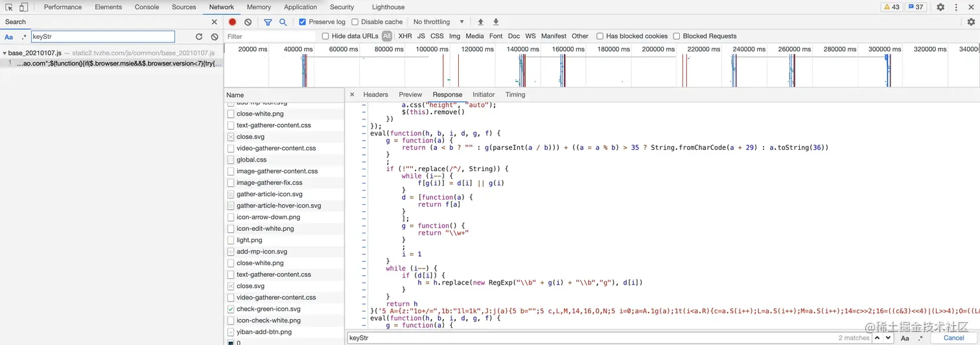The image size is (980, 345).
Task: Open the Memory tab
Action: (259, 7)
